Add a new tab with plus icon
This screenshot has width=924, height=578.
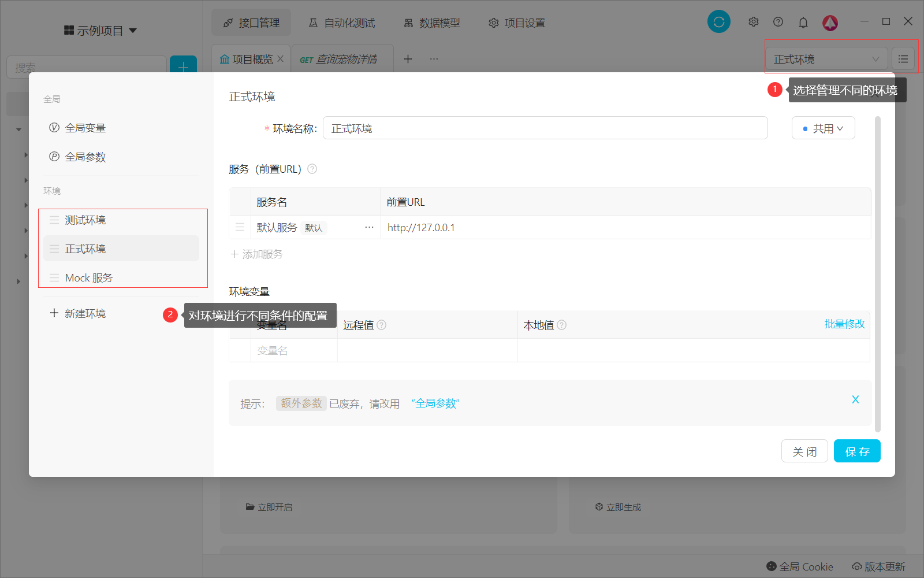408,59
